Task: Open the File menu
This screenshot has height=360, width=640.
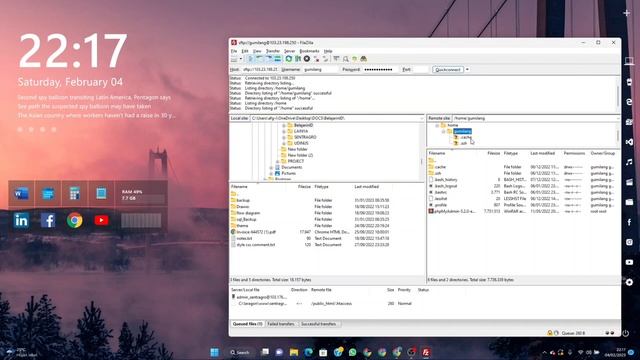Action: 234,51
